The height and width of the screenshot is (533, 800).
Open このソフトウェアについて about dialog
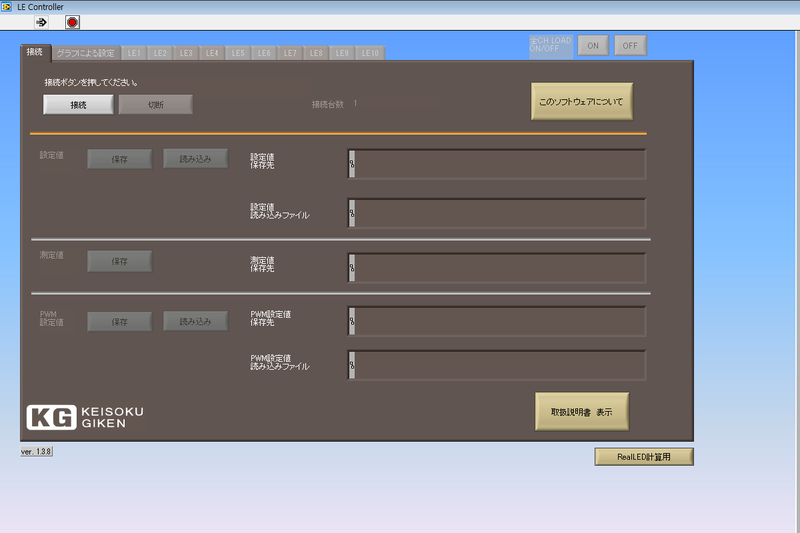[x=582, y=101]
